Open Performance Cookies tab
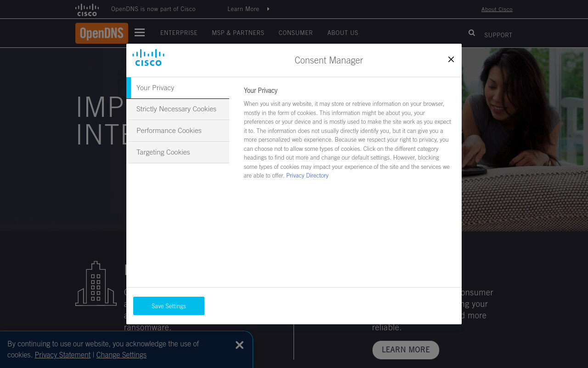The height and width of the screenshot is (368, 588). pyautogui.click(x=178, y=131)
